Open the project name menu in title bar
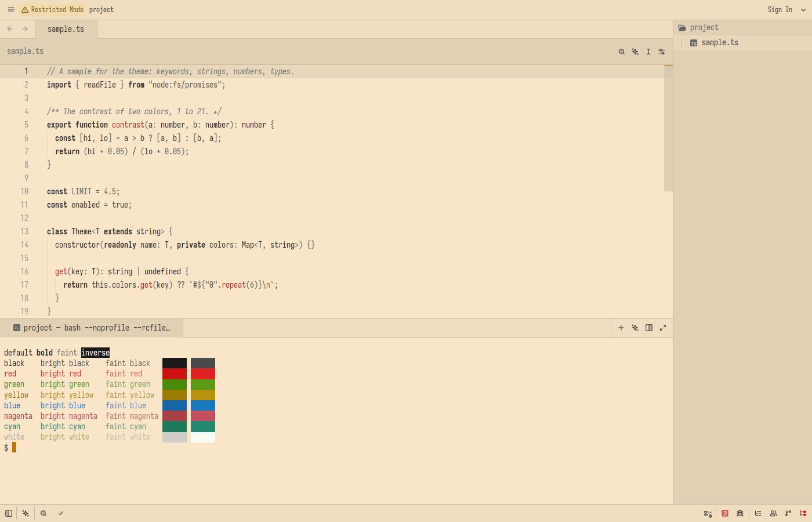Viewport: 812px width, 522px height. pyautogui.click(x=101, y=10)
